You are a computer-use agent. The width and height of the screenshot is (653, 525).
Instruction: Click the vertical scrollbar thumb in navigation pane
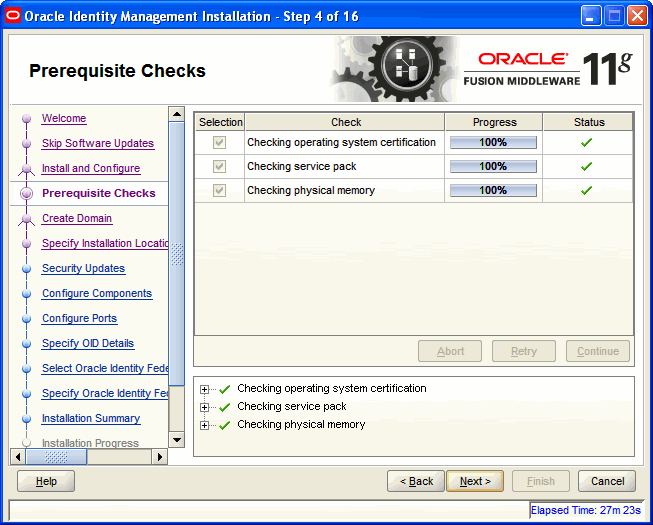pos(177,254)
